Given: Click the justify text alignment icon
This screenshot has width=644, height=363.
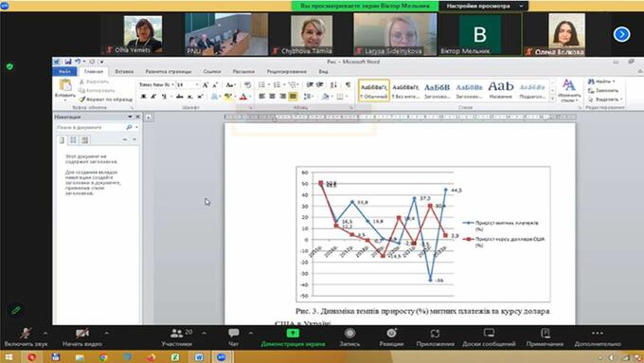Looking at the screenshot, I should tap(293, 96).
